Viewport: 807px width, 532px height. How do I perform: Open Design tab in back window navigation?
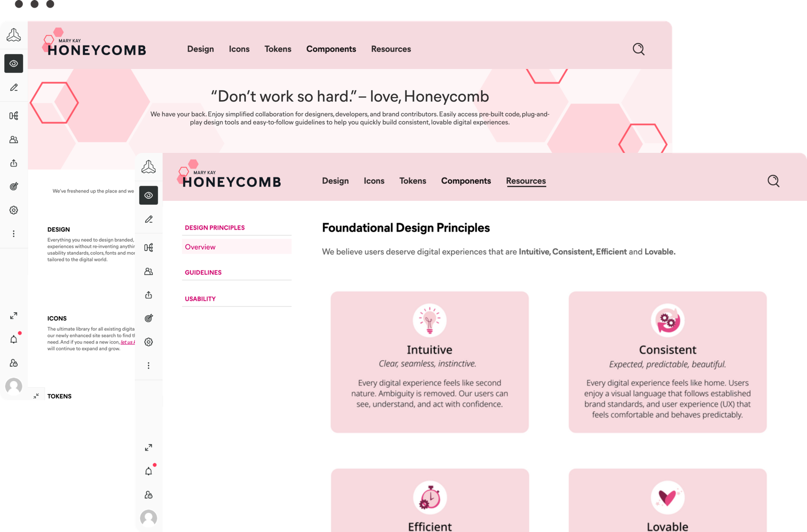[x=200, y=49]
